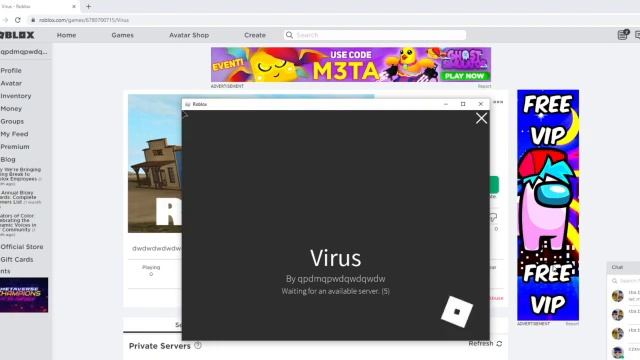The image size is (640, 360).
Task: Close the Virus - Roblox browser tab
Action: pos(74,7)
